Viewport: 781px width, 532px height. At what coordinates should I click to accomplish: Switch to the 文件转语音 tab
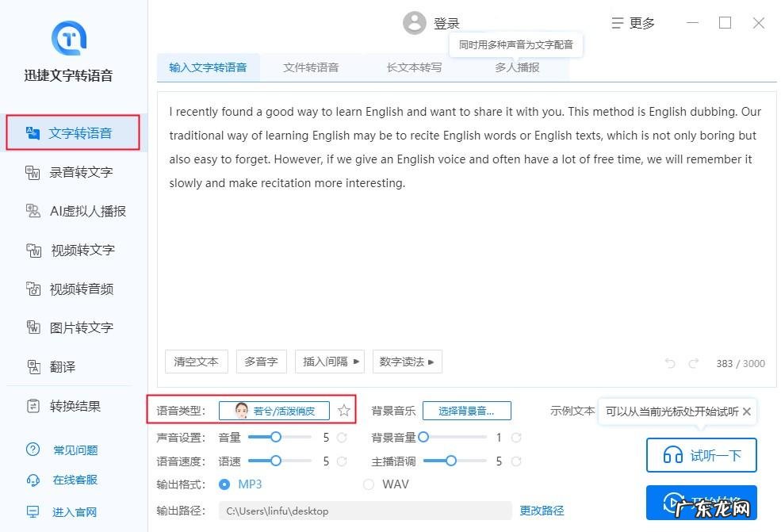point(310,67)
